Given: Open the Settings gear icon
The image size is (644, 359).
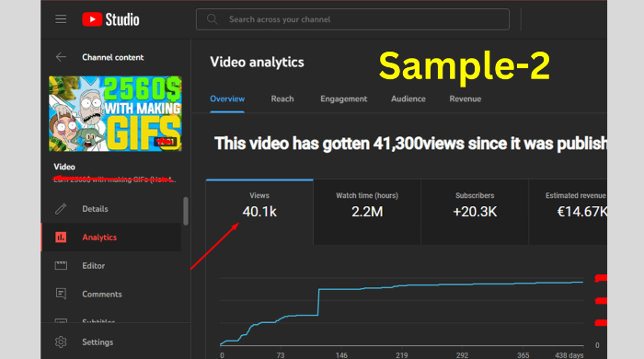Looking at the screenshot, I should [x=61, y=342].
